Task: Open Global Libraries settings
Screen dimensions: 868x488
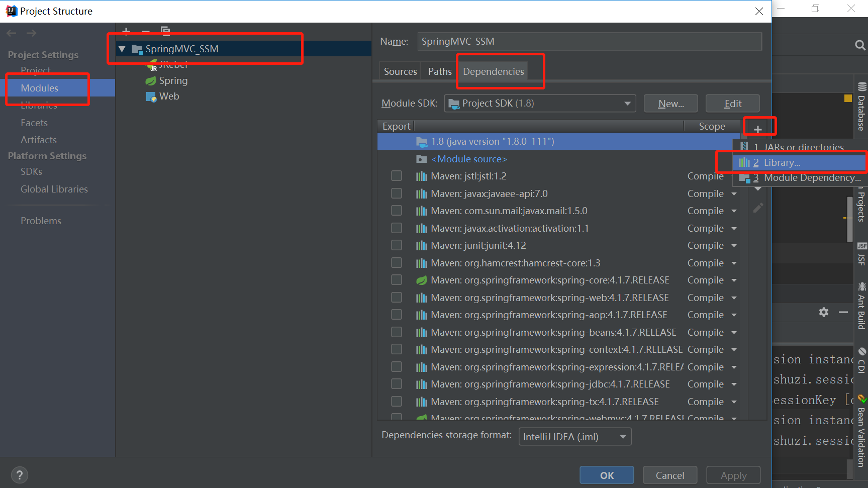Action: [54, 189]
